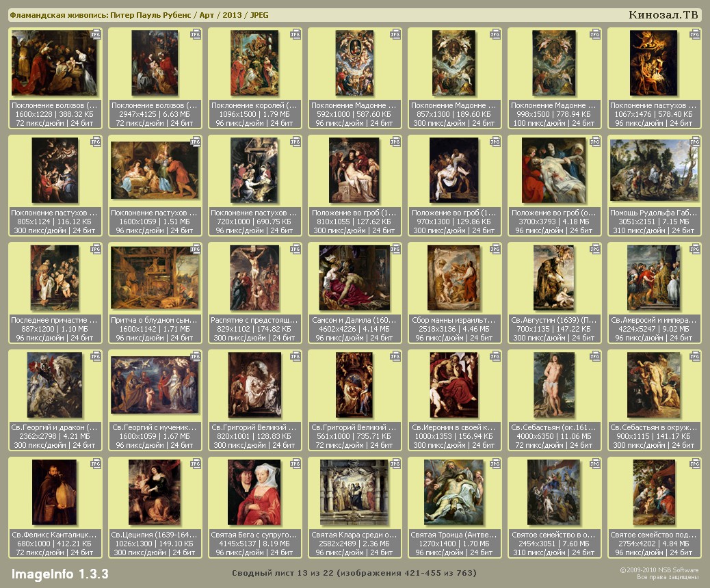
Task: Click the Сводный лист 13 из 22 text
Action: tap(354, 573)
